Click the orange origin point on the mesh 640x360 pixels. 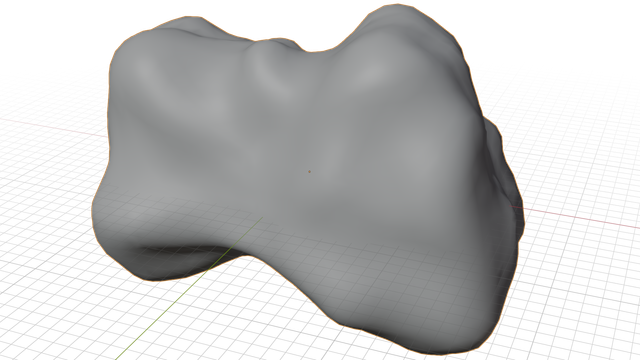click(x=309, y=171)
